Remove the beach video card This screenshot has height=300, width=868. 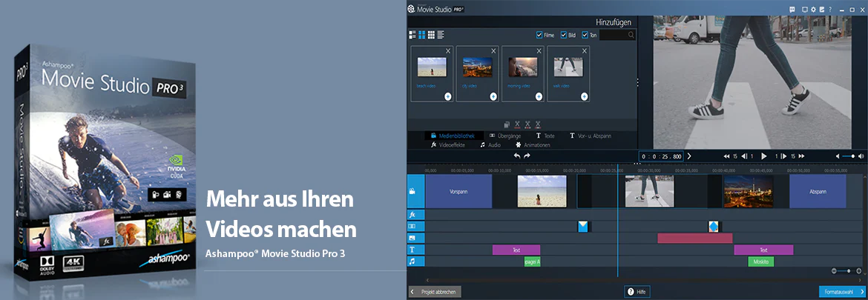[x=448, y=51]
